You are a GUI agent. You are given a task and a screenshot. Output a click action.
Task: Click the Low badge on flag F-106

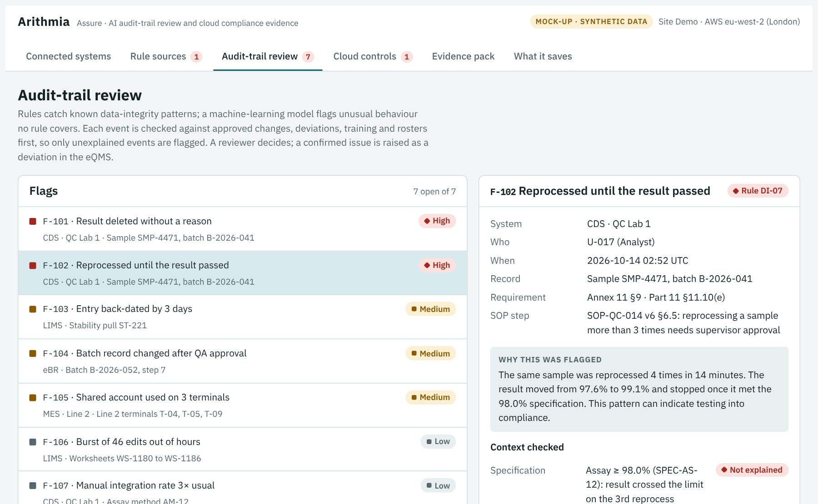pyautogui.click(x=438, y=441)
